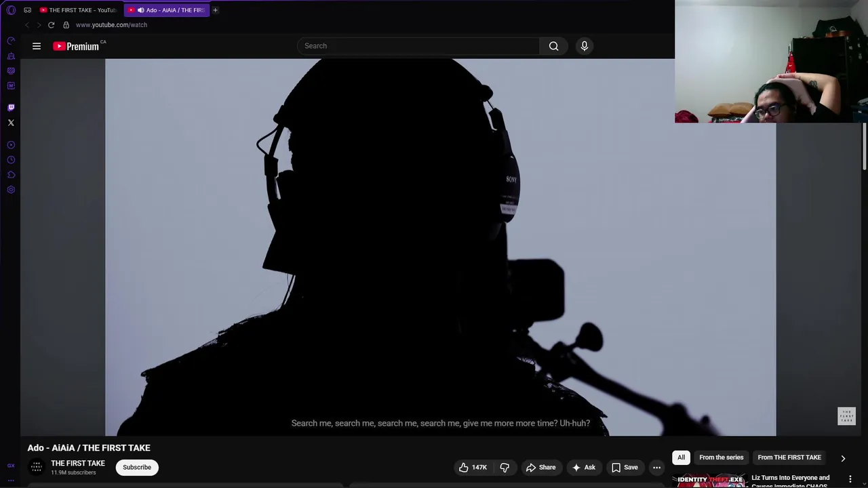Image resolution: width=868 pixels, height=488 pixels.
Task: Open the YouTube hamburger guide menu
Action: pyautogui.click(x=37, y=46)
